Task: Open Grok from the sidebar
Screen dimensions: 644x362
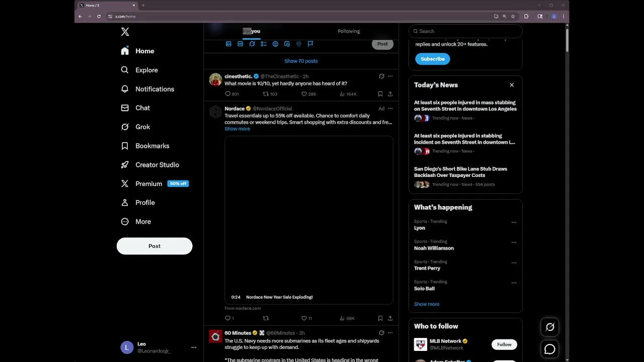Action: 136,127
